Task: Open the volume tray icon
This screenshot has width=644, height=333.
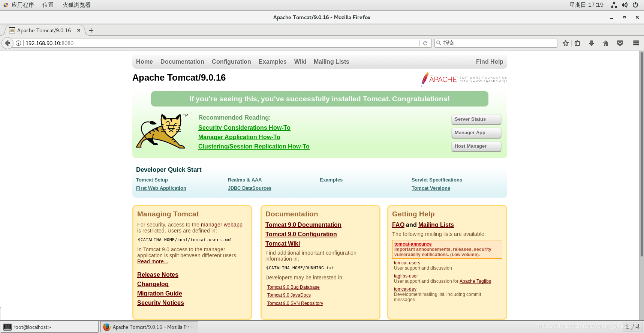Action: (625, 5)
